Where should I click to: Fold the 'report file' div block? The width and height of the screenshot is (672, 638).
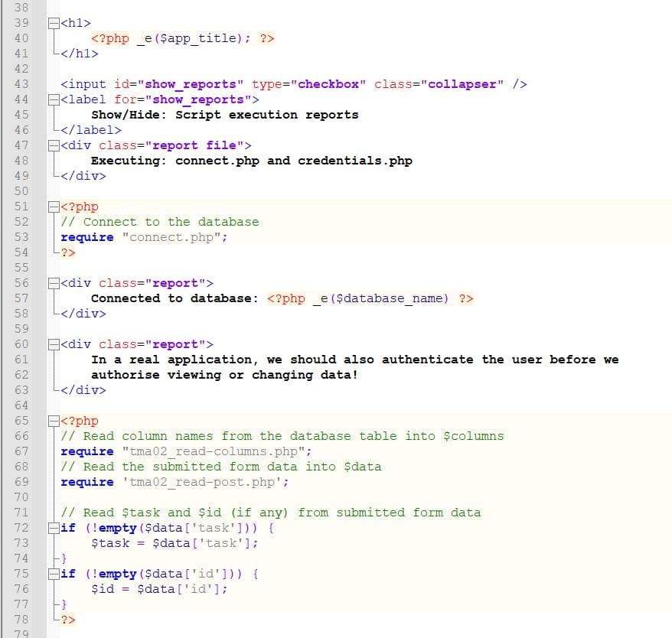click(x=52, y=145)
